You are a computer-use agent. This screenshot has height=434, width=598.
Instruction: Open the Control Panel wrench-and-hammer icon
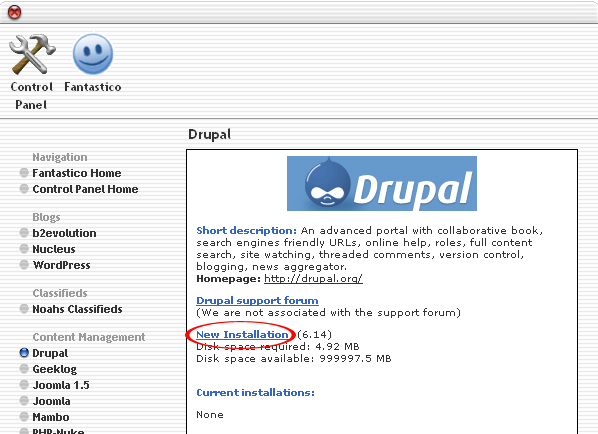click(x=32, y=54)
